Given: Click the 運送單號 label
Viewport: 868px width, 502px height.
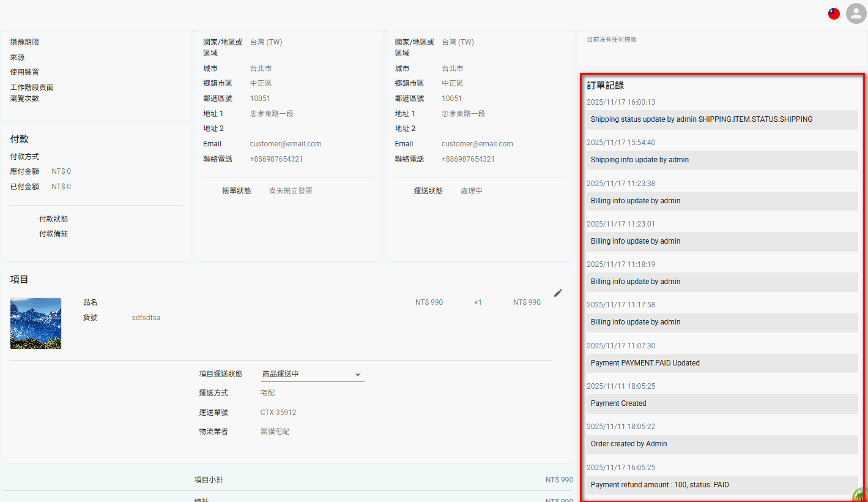Looking at the screenshot, I should (x=213, y=413).
